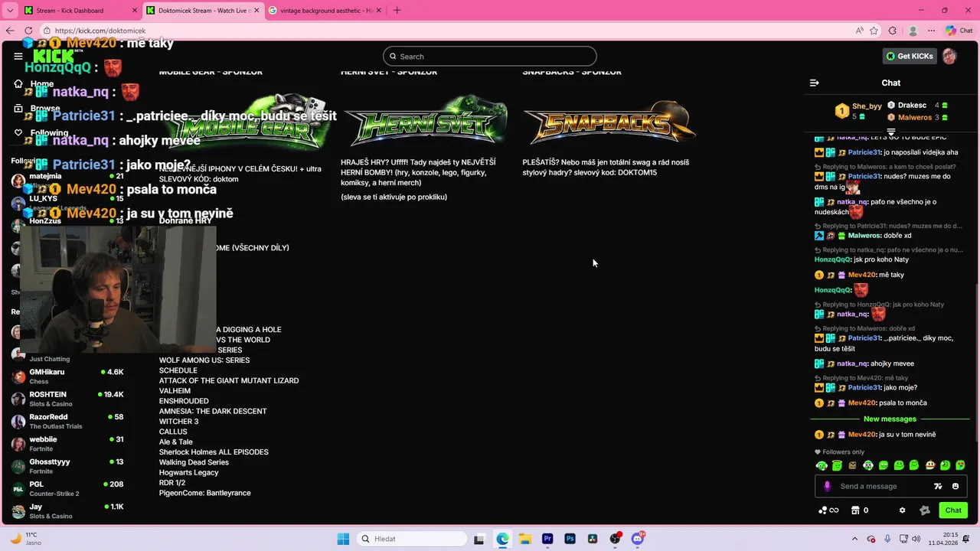Bookmark page with star icon
This screenshot has height=551, width=980.
874,31
